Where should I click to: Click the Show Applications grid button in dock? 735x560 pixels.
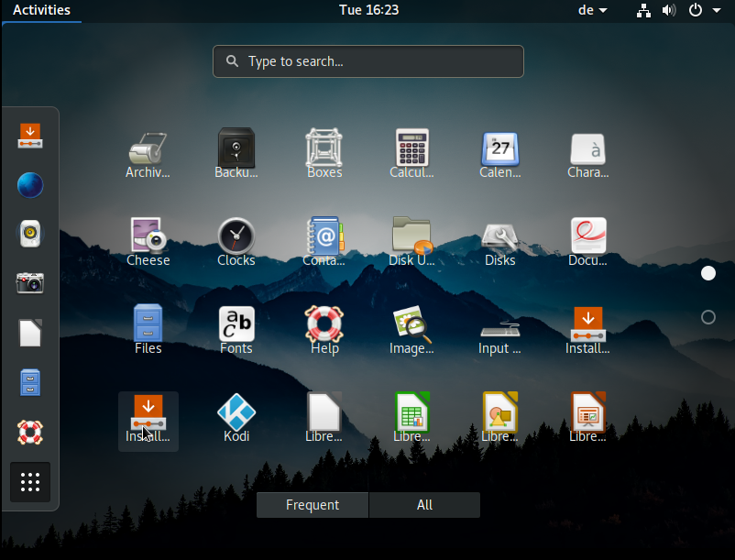(30, 481)
